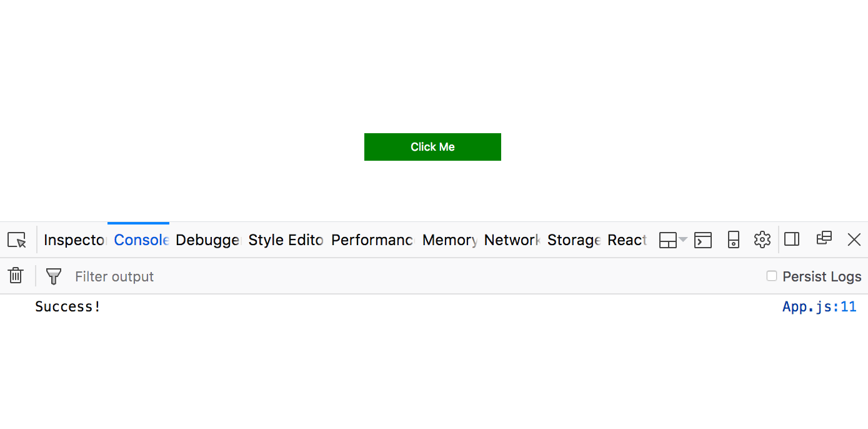Screen dimensions: 868x429
Task: Open the Storage tab
Action: click(574, 240)
